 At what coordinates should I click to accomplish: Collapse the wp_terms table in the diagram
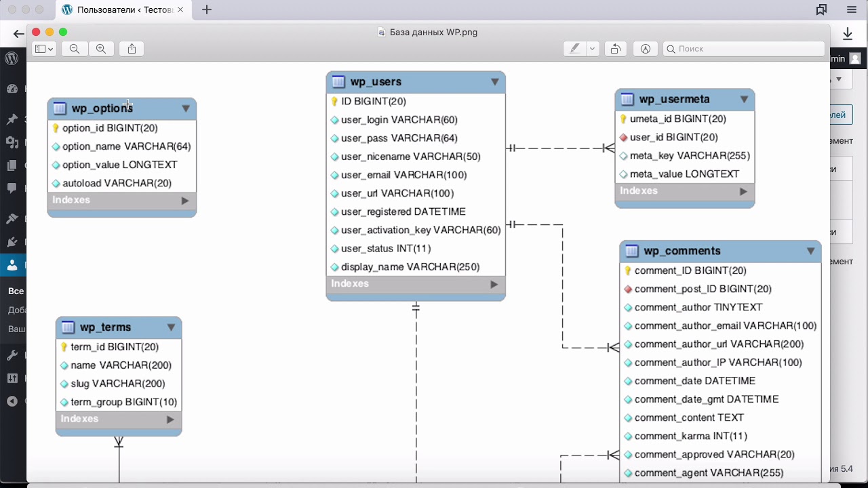[x=171, y=327]
